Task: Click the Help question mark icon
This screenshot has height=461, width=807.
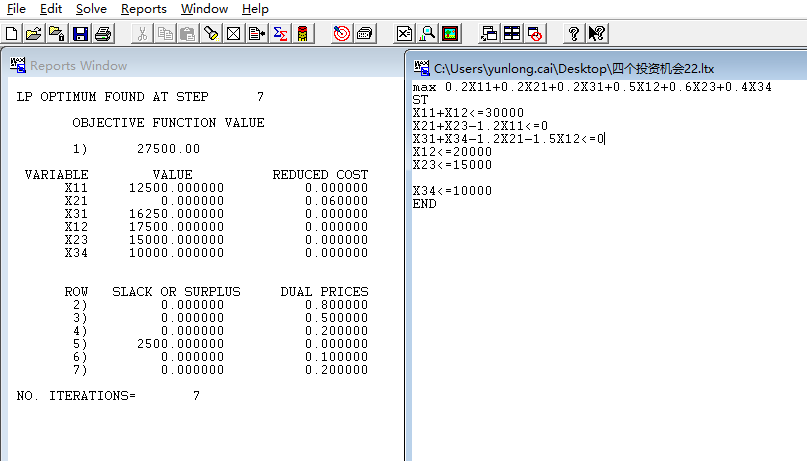Action: pyautogui.click(x=574, y=33)
